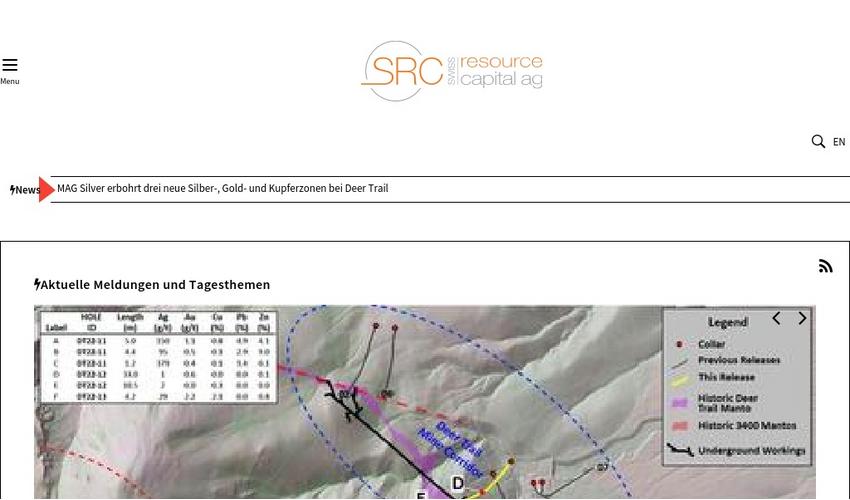Open the Deer Trail map image

tap(424, 402)
